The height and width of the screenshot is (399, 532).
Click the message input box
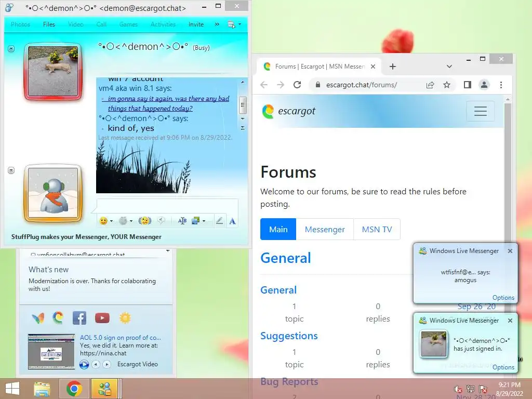point(167,206)
